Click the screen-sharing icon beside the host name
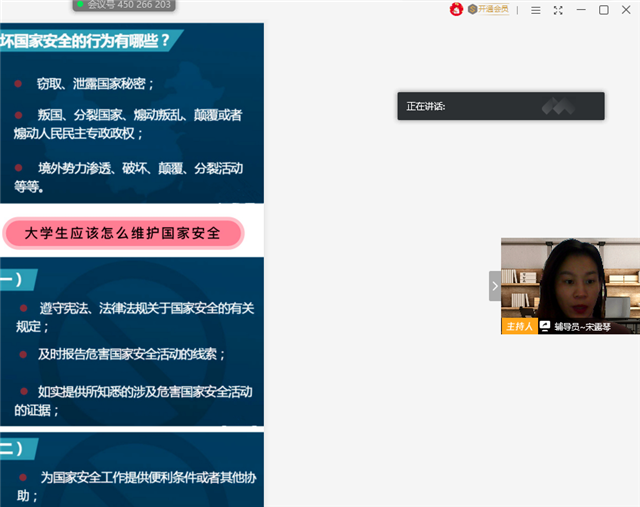Screen dimensions: 640x507 click(x=545, y=326)
